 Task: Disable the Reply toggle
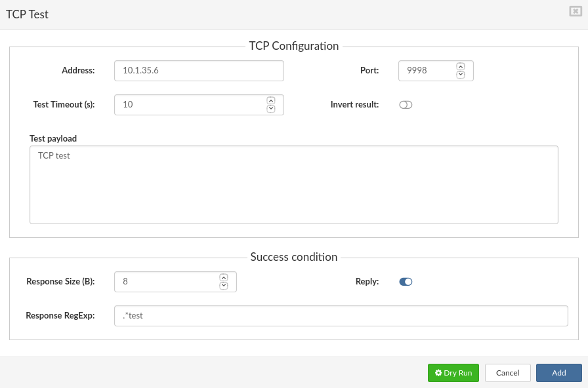(406, 281)
